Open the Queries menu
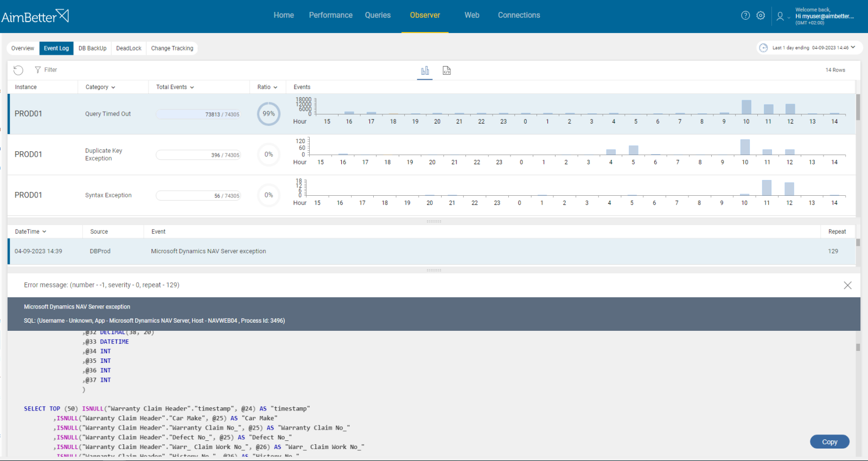This screenshot has height=461, width=868. pyautogui.click(x=378, y=15)
